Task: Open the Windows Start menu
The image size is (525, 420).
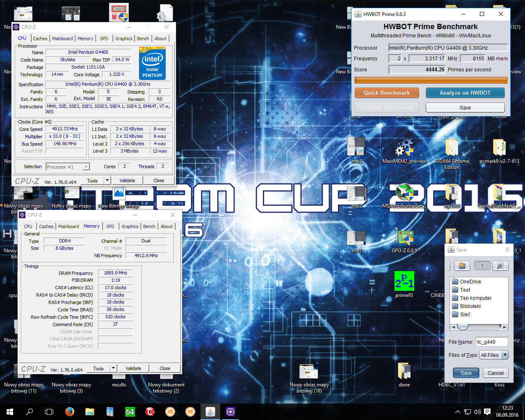Action: click(10, 412)
